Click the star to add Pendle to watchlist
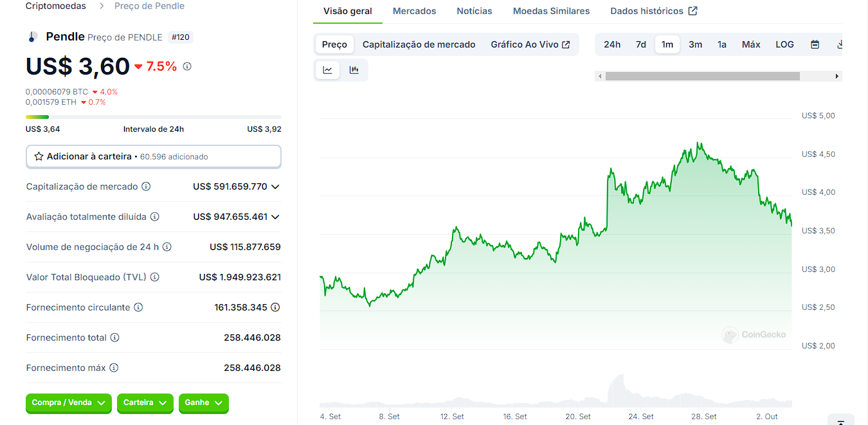The image size is (868, 425). [40, 156]
